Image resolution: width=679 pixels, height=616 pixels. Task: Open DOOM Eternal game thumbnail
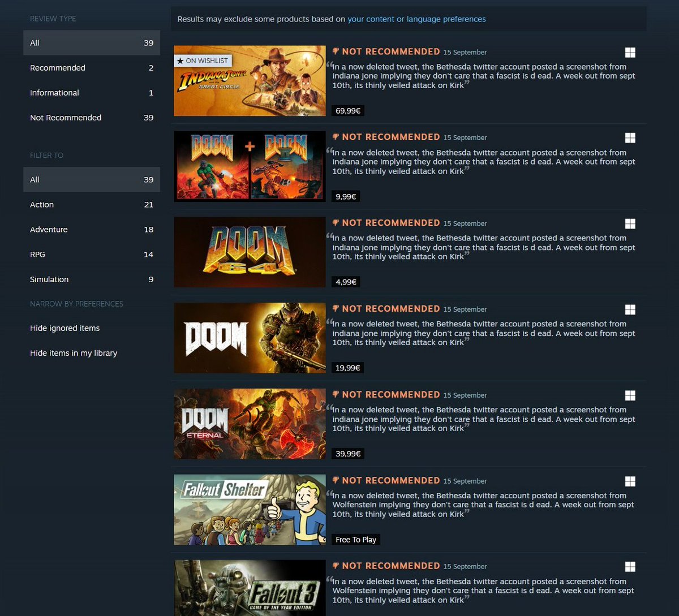250,424
